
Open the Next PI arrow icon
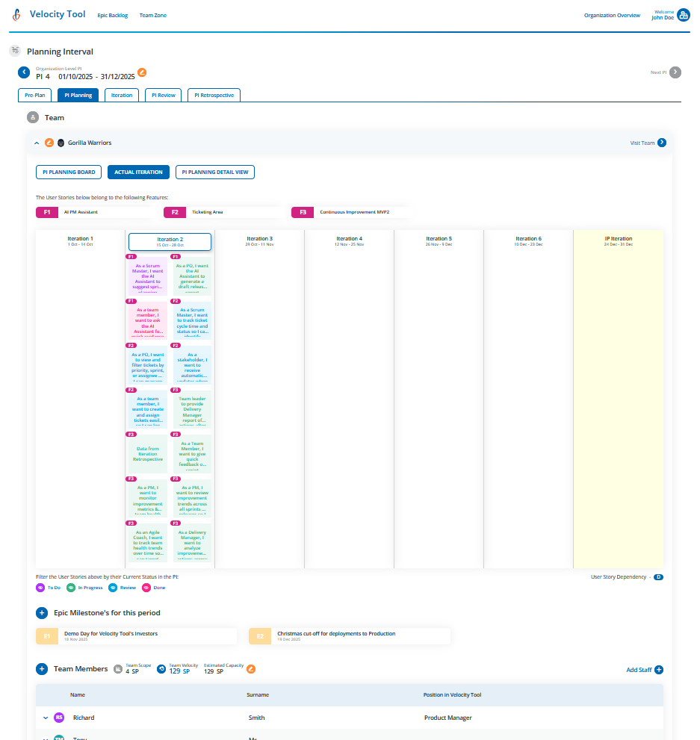pyautogui.click(x=675, y=72)
